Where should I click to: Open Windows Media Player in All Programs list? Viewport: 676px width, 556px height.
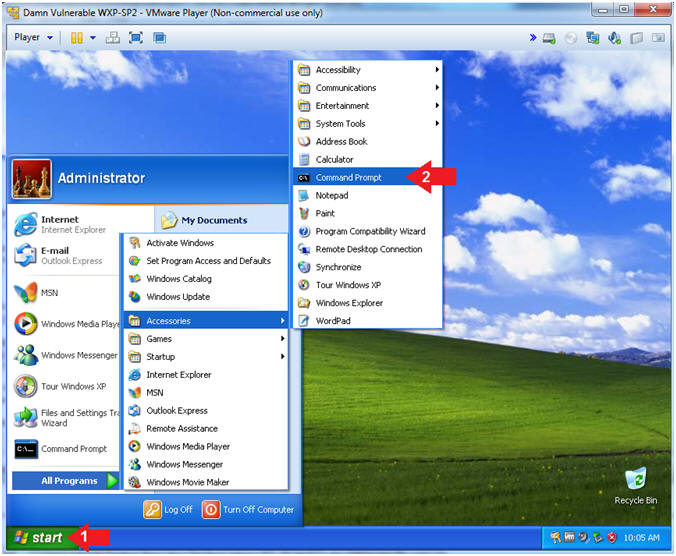tap(206, 447)
